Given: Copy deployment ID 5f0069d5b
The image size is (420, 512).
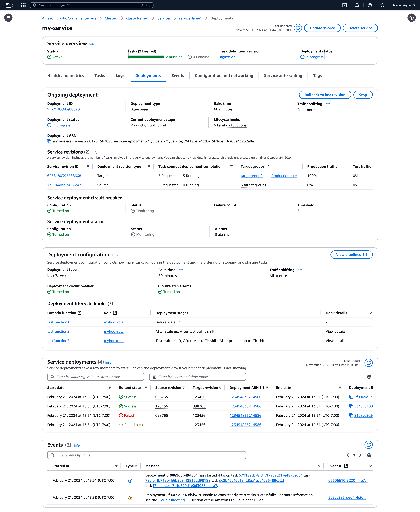Looking at the screenshot, I should pos(351,397).
